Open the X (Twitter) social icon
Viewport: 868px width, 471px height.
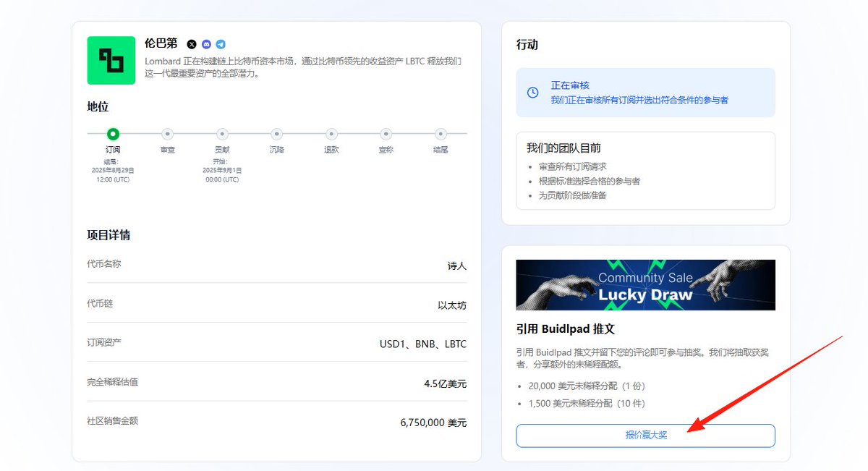pos(192,44)
